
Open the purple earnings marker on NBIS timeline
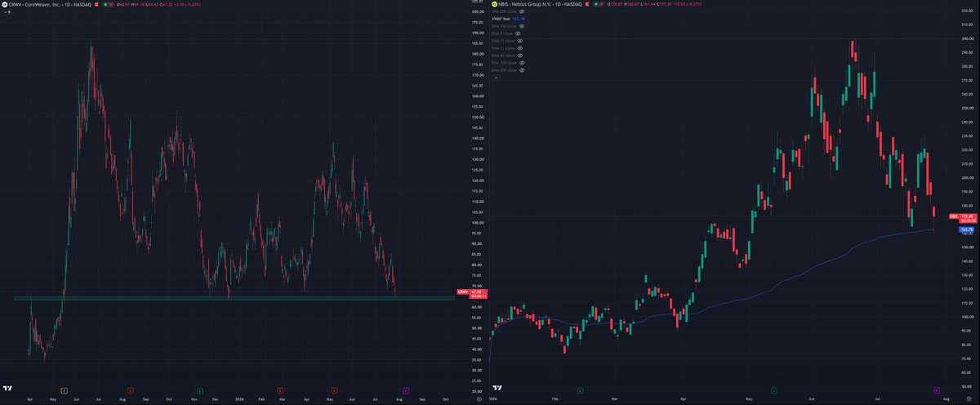coord(937,390)
